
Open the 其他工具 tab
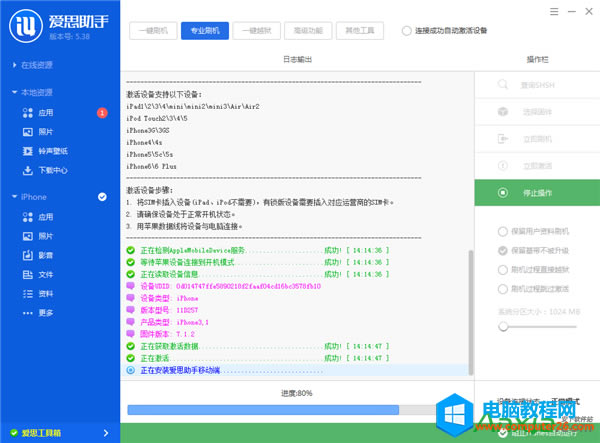[360, 31]
